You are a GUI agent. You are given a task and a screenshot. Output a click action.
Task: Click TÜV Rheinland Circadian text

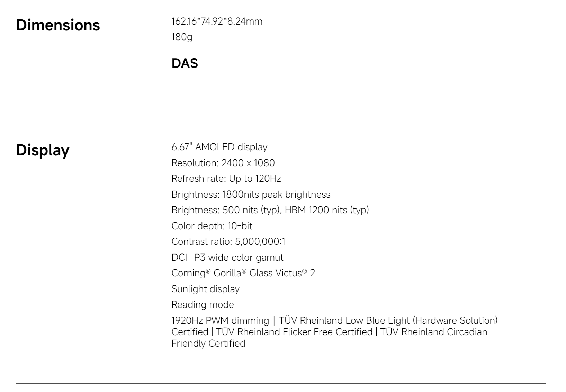click(x=433, y=332)
